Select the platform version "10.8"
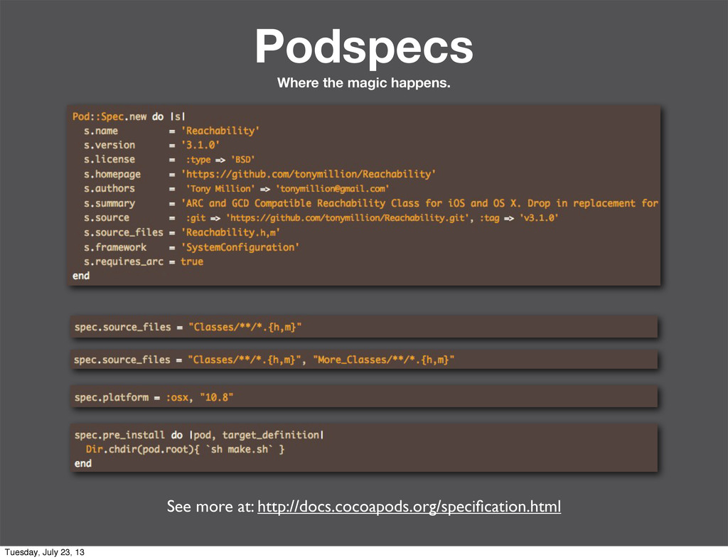The height and width of the screenshot is (560, 728). point(216,397)
